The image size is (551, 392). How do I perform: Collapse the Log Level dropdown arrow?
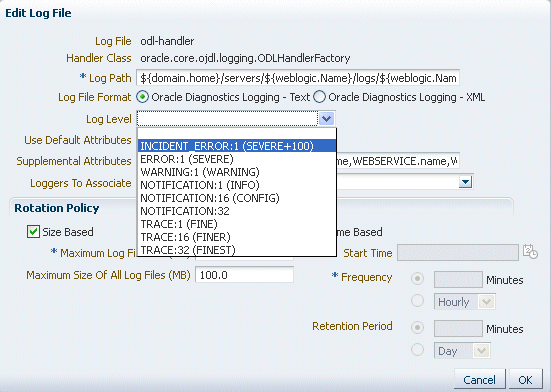(x=327, y=119)
